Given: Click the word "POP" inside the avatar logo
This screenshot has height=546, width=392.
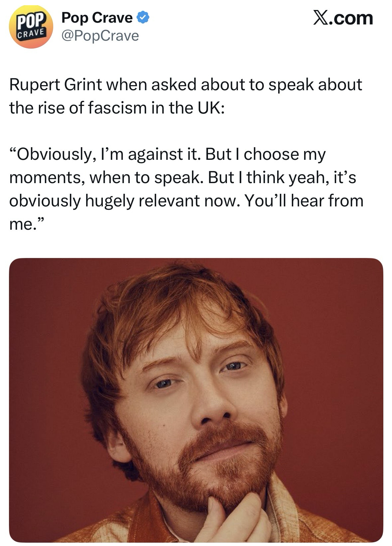Looking at the screenshot, I should [30, 21].
